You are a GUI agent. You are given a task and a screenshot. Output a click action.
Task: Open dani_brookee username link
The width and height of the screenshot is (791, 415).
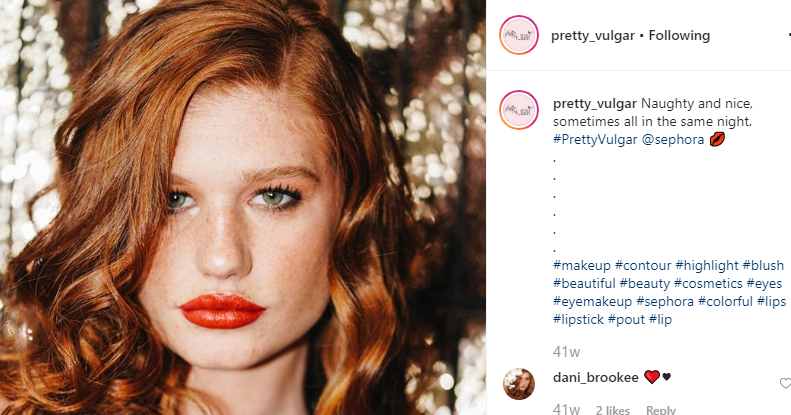pos(595,377)
